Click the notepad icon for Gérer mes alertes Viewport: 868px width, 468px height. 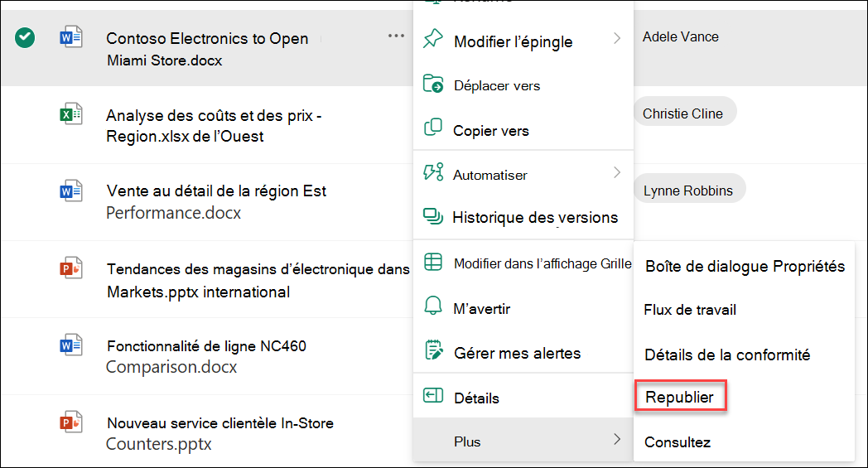point(433,350)
